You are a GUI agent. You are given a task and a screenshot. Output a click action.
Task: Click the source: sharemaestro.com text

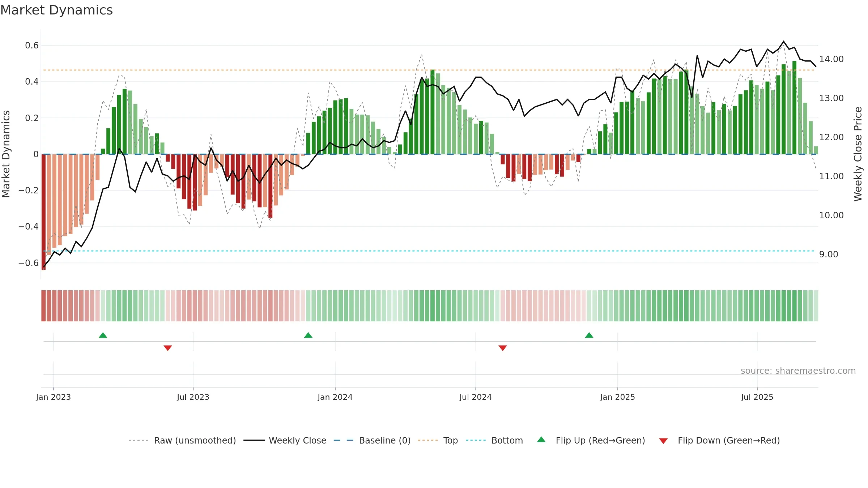coord(798,371)
